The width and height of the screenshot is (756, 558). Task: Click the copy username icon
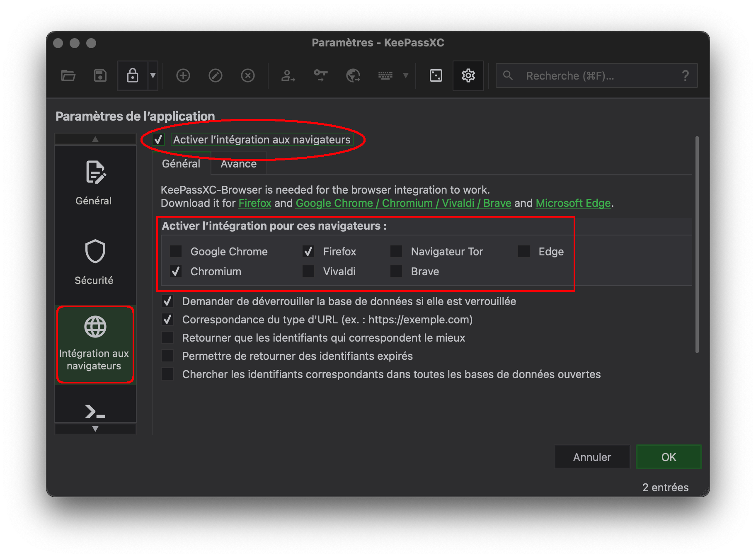point(288,75)
